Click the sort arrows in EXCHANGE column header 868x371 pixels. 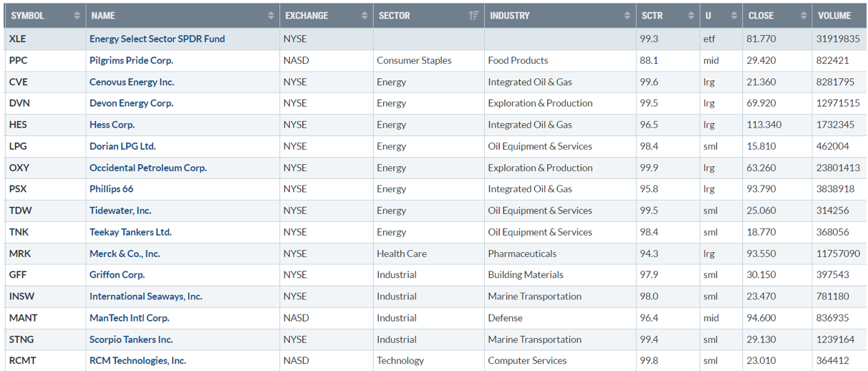click(x=365, y=16)
